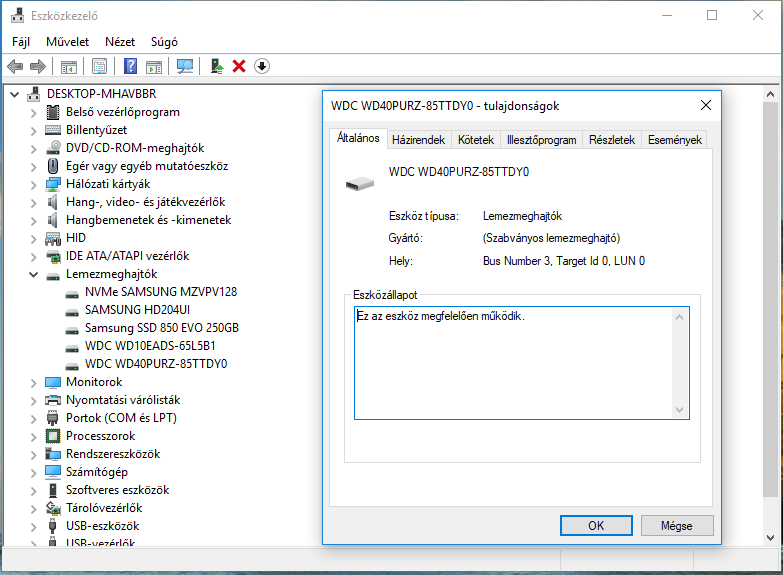Select SAMSUNG HD204UI drive
Image resolution: width=783 pixels, height=575 pixels.
(137, 310)
